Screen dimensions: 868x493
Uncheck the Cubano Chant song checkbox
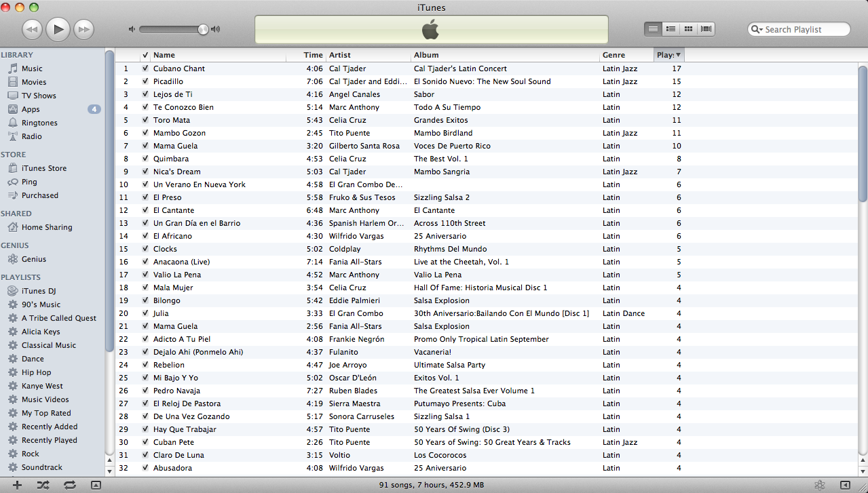[145, 68]
